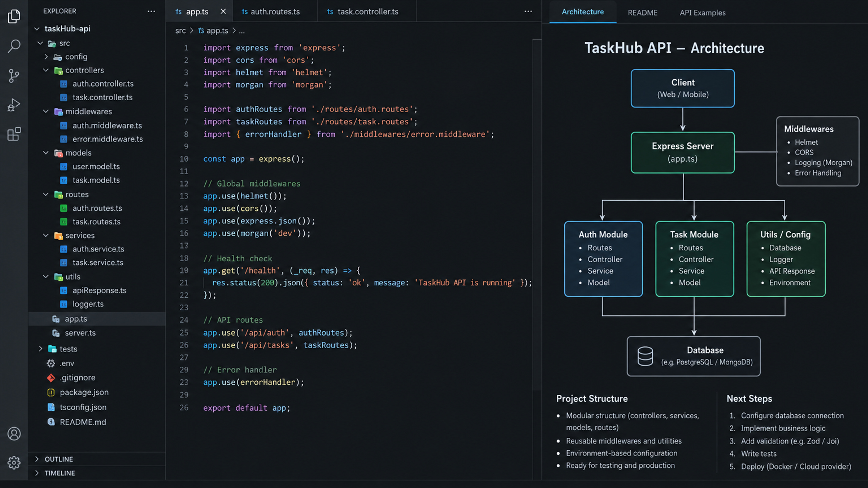Switch to the task.controller.ts editor tab
Image resolution: width=868 pixels, height=488 pixels.
click(367, 12)
